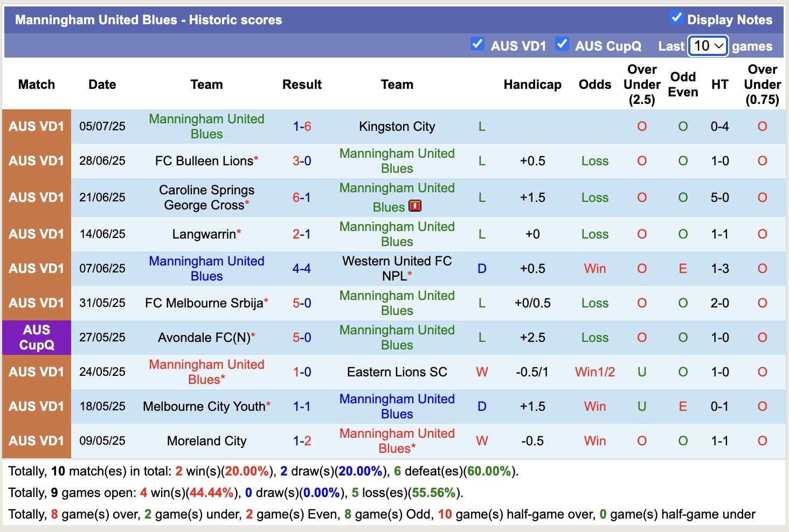This screenshot has width=789, height=532.
Task: Open the Kingston City team page
Action: (397, 127)
